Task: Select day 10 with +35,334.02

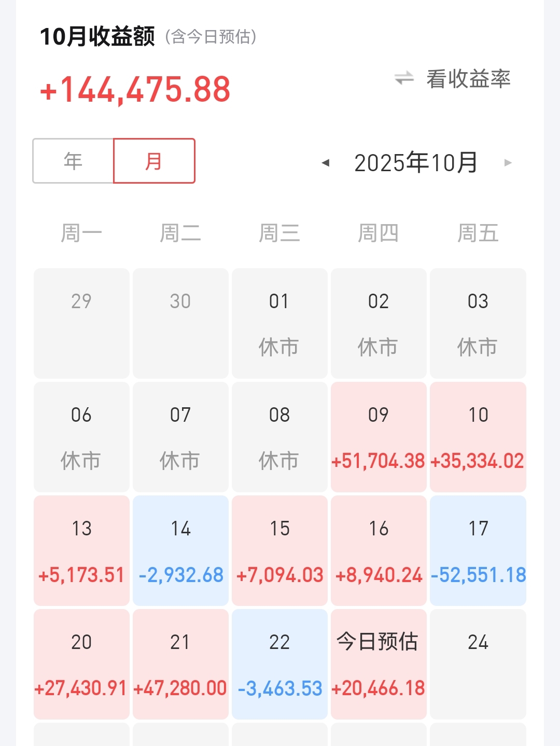Action: click(478, 437)
